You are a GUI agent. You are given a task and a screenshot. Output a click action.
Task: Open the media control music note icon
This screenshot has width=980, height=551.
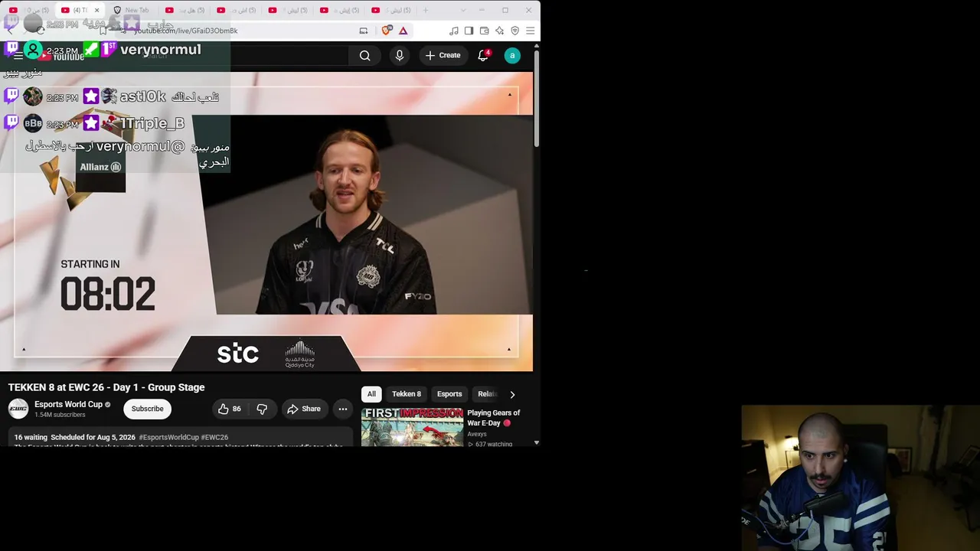(x=454, y=31)
